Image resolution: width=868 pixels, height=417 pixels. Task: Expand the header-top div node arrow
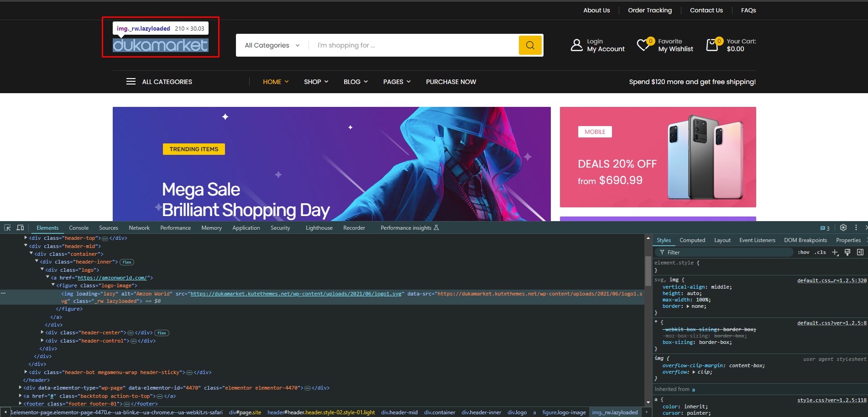(26, 238)
